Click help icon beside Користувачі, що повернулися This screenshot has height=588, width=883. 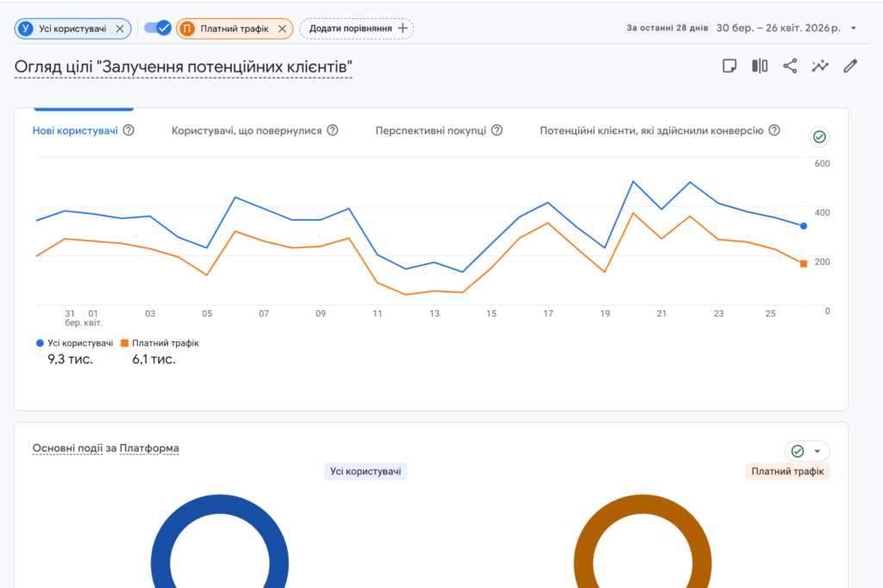click(x=333, y=131)
